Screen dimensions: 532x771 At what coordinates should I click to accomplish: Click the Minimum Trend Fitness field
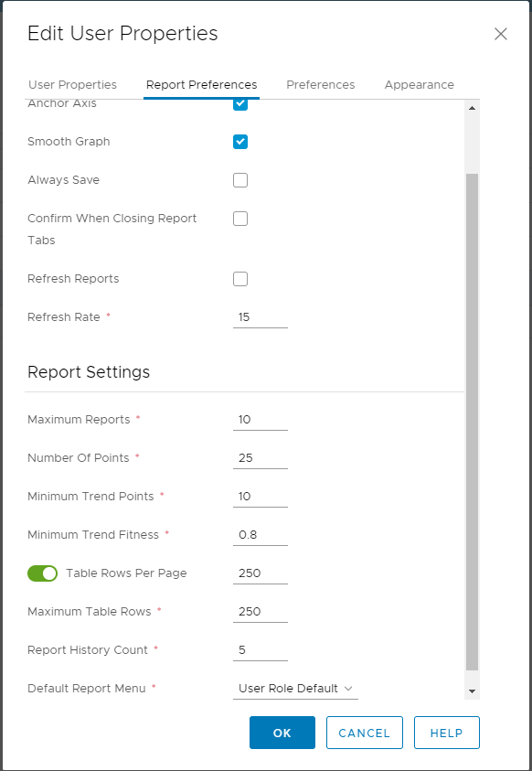260,535
